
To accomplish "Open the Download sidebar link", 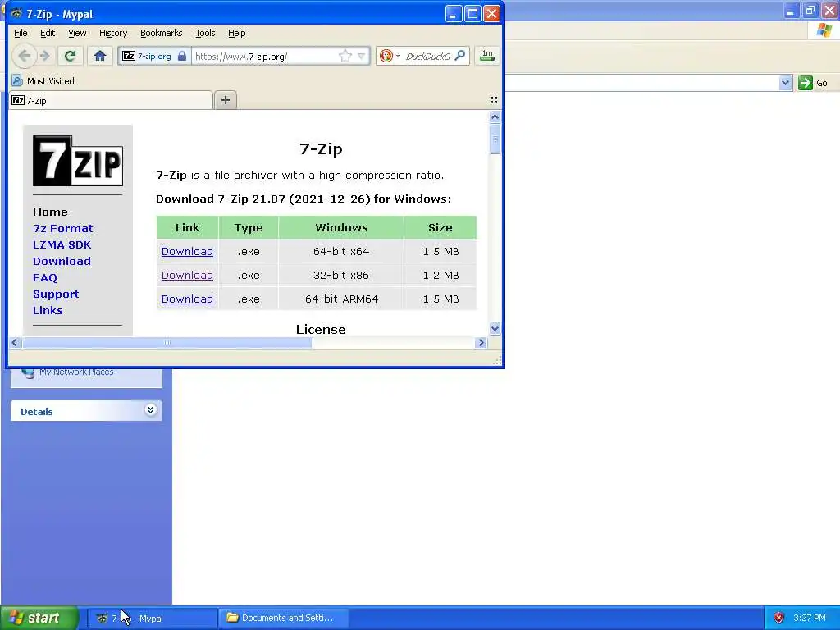I will pyautogui.click(x=62, y=262).
